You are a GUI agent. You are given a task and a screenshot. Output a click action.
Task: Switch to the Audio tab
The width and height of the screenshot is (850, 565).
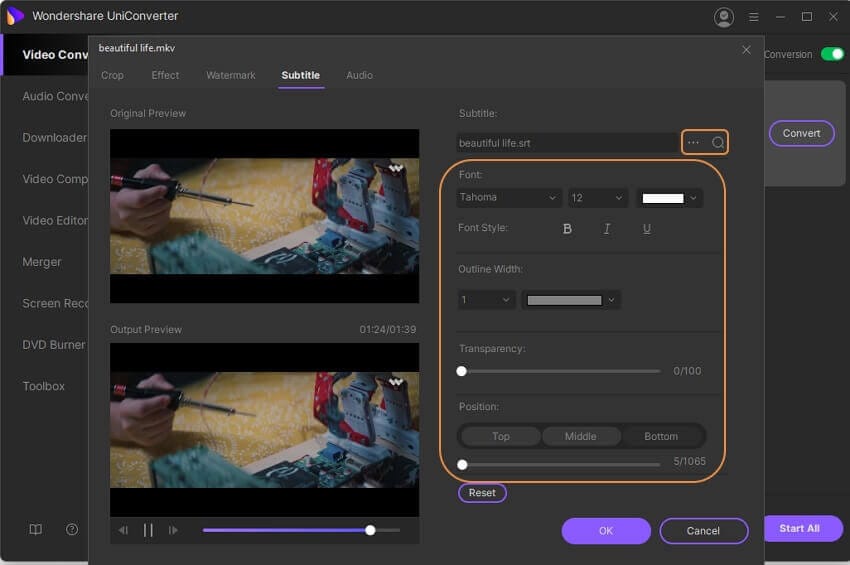click(x=359, y=75)
